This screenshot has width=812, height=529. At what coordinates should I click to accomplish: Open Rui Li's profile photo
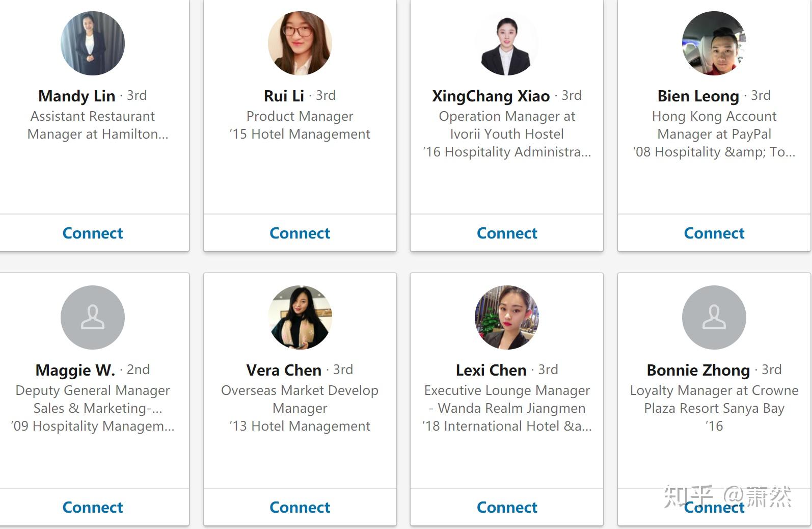click(x=300, y=44)
